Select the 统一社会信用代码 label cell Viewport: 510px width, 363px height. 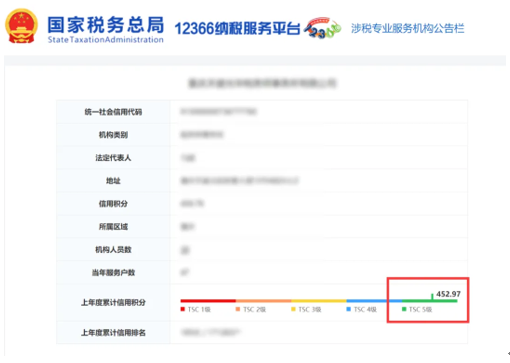[x=113, y=112]
